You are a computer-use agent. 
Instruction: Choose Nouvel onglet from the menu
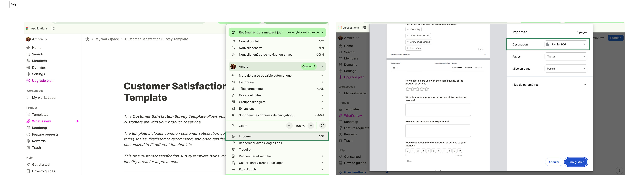click(249, 41)
